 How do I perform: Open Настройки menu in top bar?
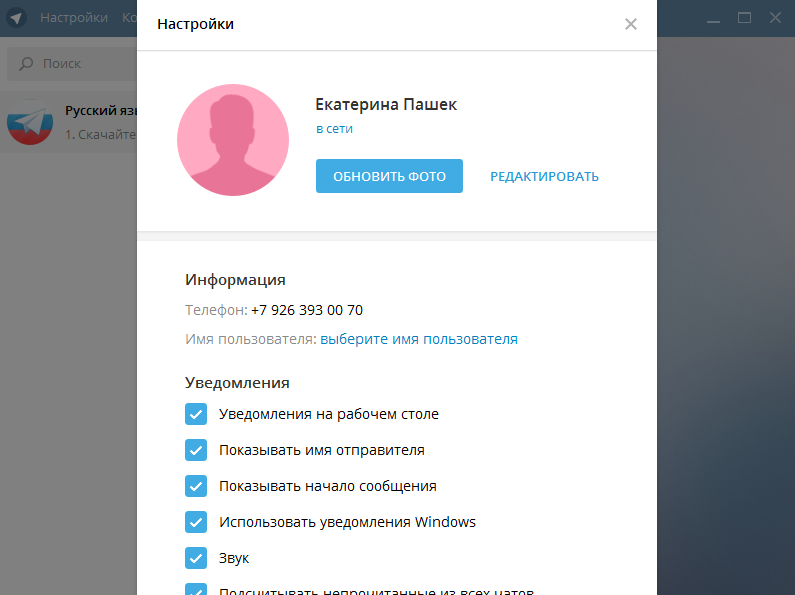point(74,18)
